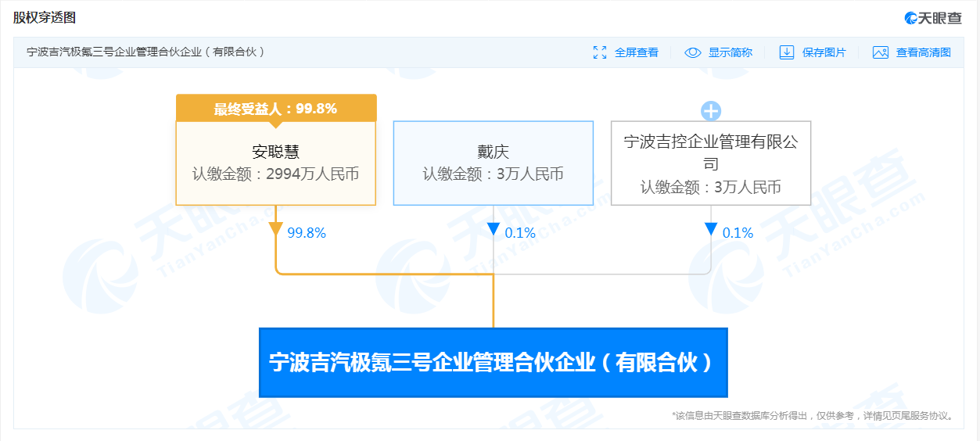Screen dimensions: 980x441
Task: Click the eye icon for 显示简称
Action: pyautogui.click(x=693, y=52)
